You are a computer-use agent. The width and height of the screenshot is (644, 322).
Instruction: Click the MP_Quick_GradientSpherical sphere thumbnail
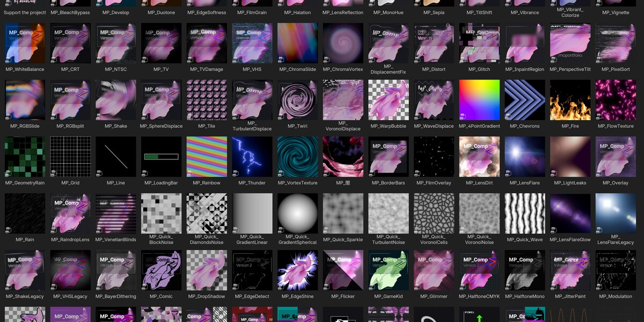[297, 214]
